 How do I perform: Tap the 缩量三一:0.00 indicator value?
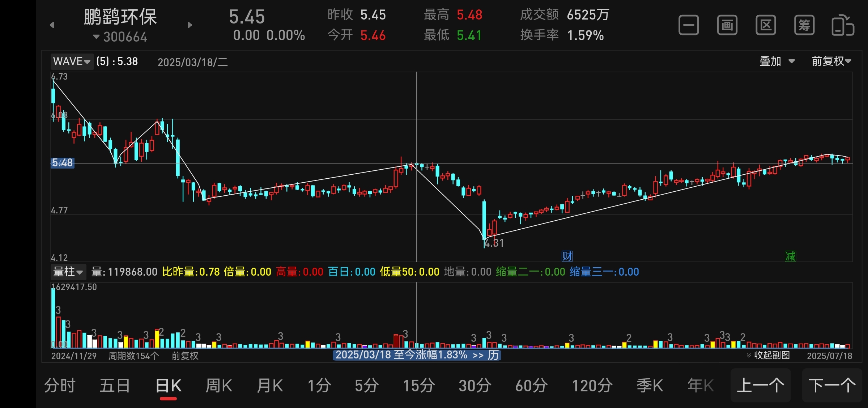pos(604,272)
